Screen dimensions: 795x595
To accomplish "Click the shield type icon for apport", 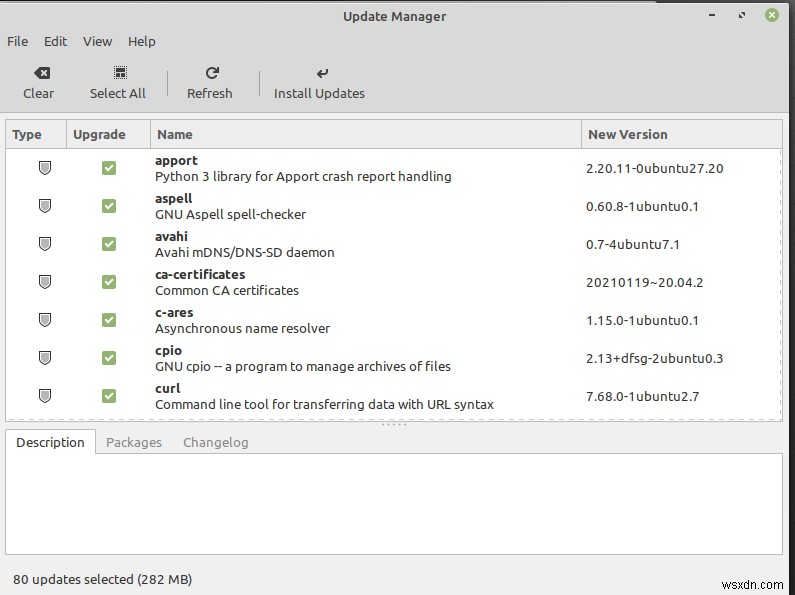I will [45, 168].
